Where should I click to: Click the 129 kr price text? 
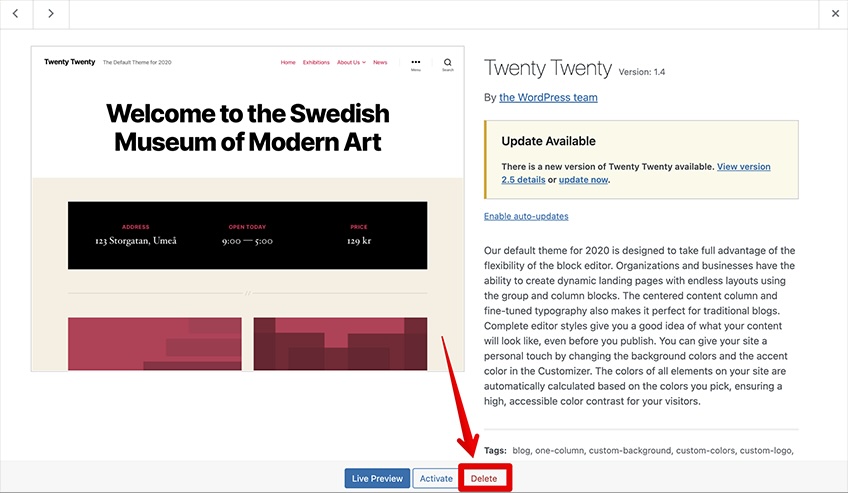359,241
